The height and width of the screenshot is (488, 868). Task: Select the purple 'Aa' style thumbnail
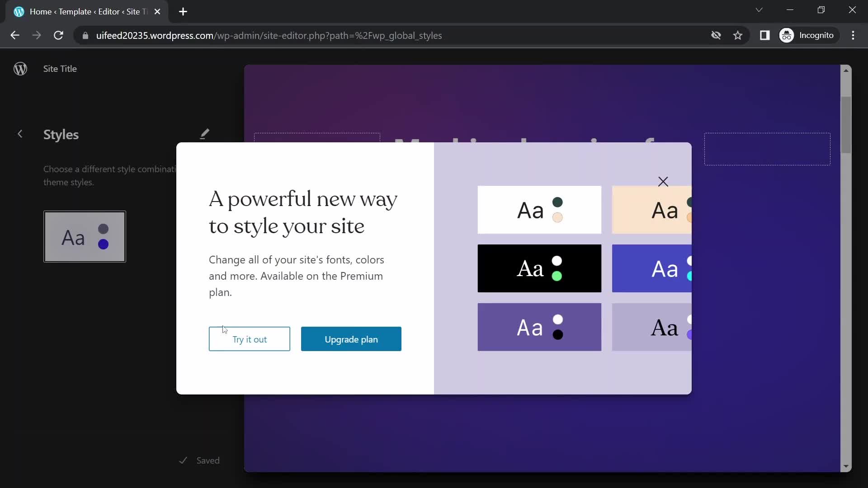[x=539, y=327]
